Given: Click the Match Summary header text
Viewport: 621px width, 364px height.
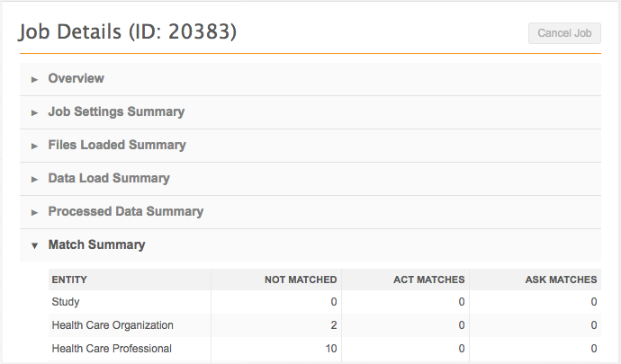Looking at the screenshot, I should click(96, 245).
